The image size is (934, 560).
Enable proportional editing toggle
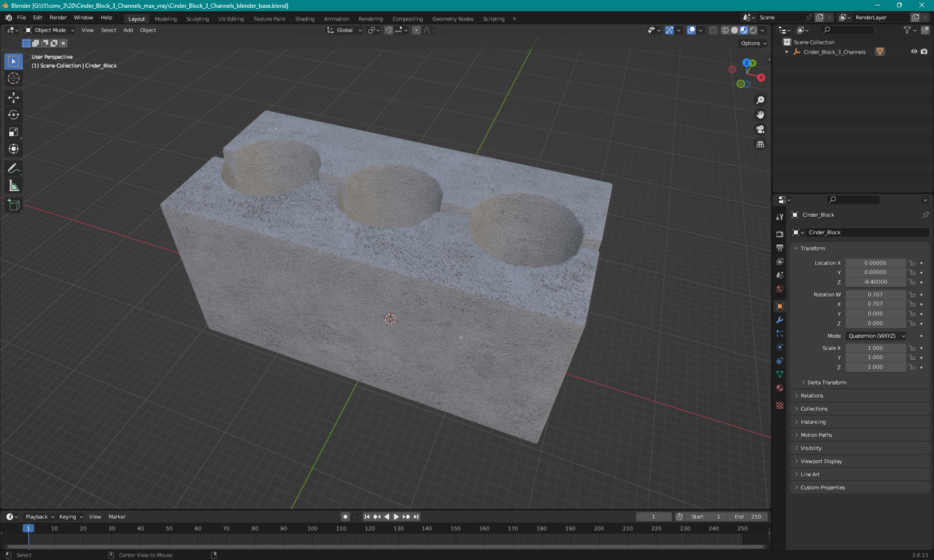(415, 30)
